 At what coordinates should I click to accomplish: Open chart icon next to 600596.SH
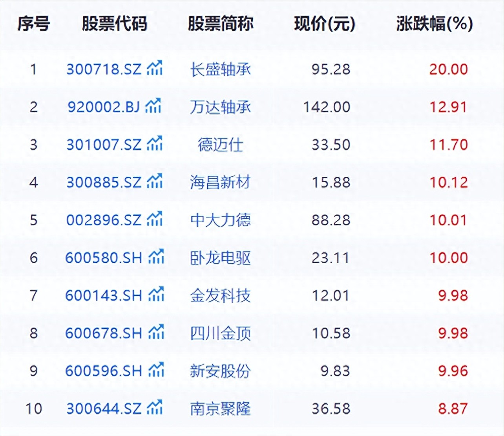(156, 370)
